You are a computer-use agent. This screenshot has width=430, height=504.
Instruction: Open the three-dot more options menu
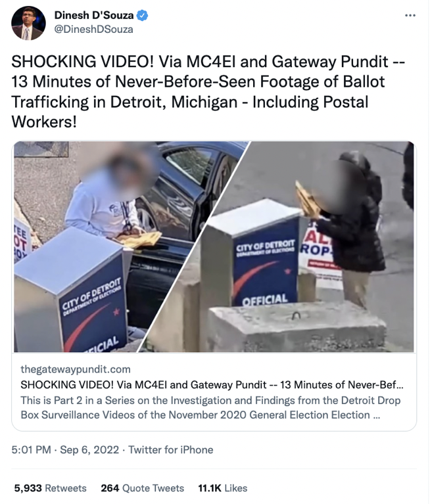(x=410, y=15)
